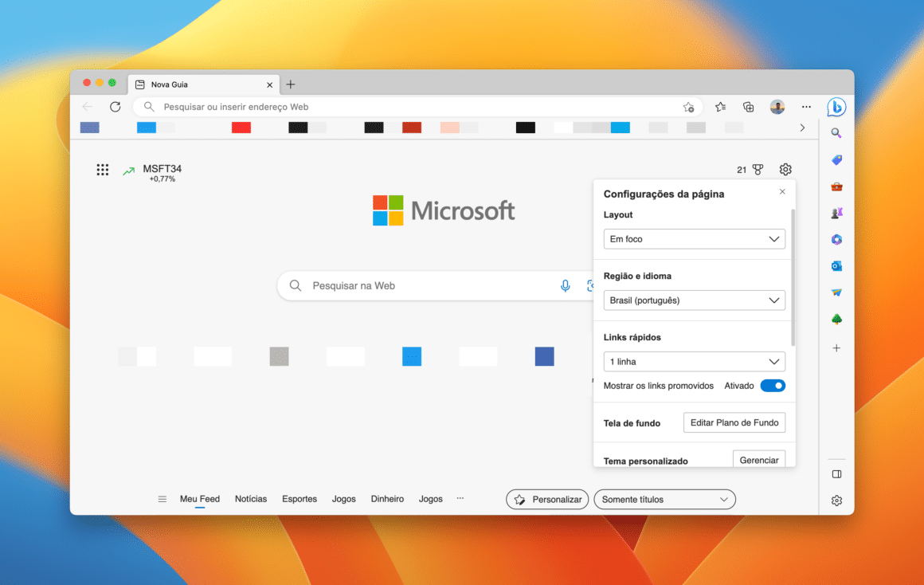Open the app launcher grid icon
The image size is (924, 585).
pos(102,169)
